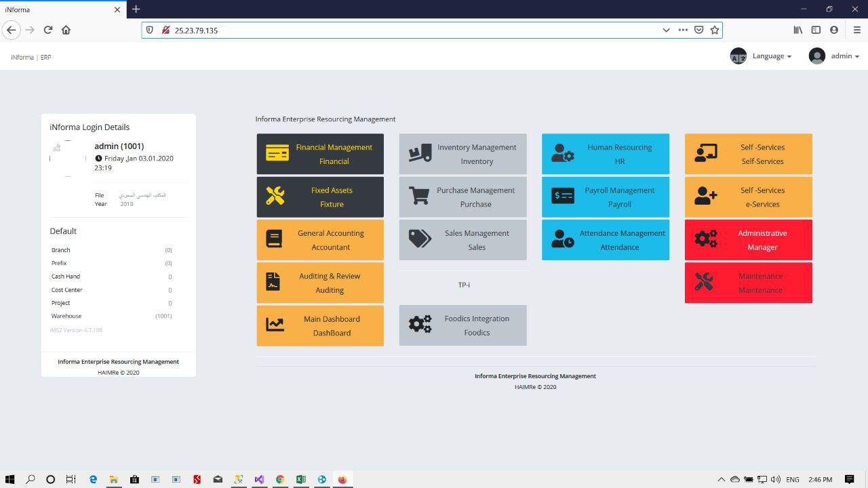The width and height of the screenshot is (868, 488).
Task: Click Foodics Integration gears icon
Action: click(420, 324)
